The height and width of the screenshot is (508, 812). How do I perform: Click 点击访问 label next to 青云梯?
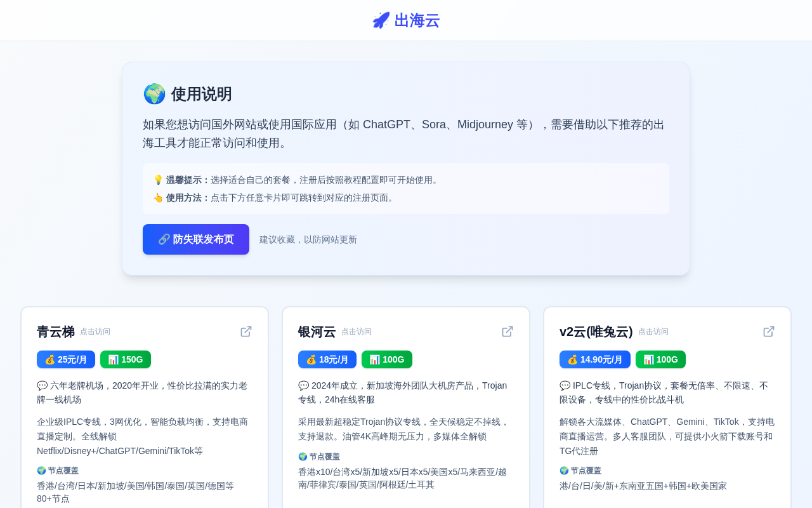tap(95, 331)
